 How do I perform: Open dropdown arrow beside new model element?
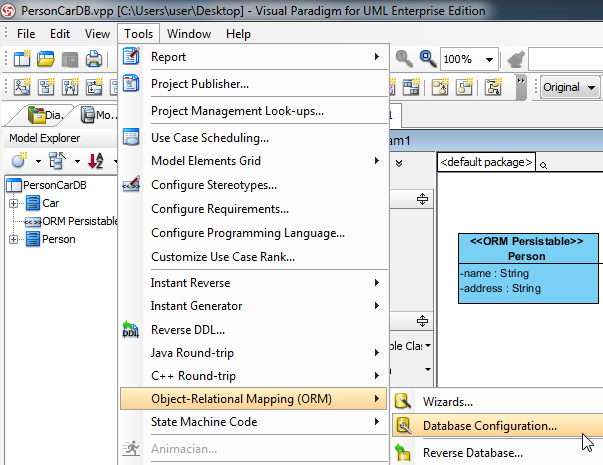tap(38, 161)
